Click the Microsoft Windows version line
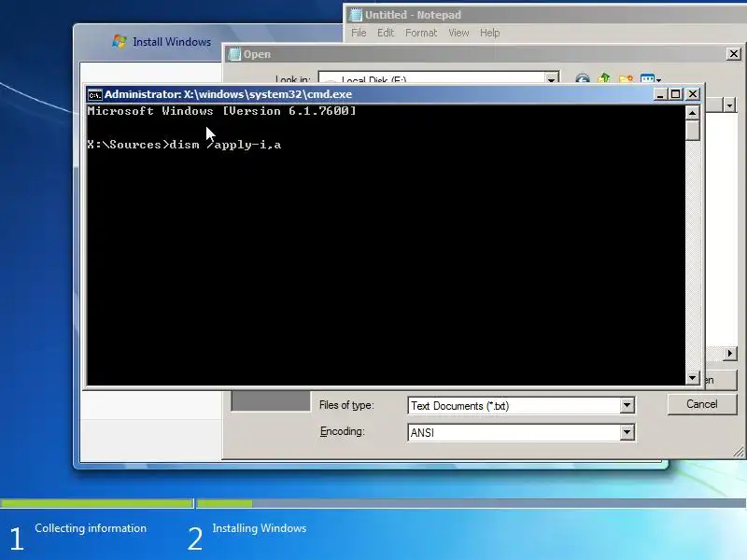Viewport: 747px width, 560px height. [x=221, y=111]
